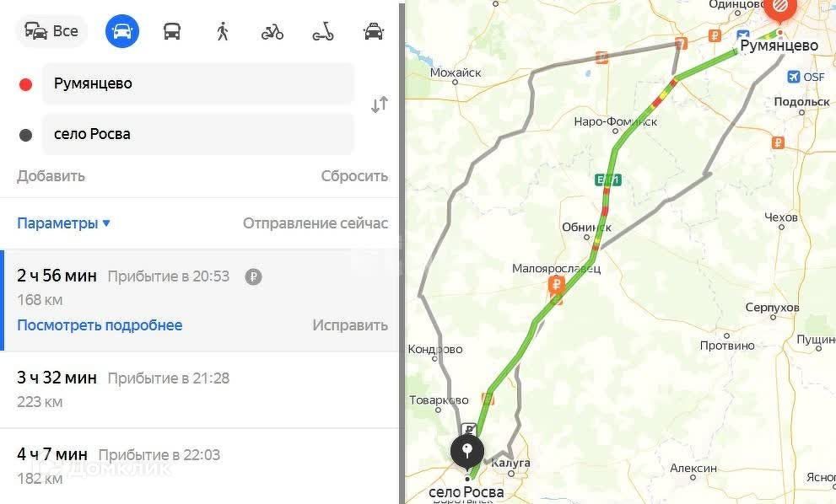
Task: Show all transport modes with Все
Action: [x=52, y=32]
